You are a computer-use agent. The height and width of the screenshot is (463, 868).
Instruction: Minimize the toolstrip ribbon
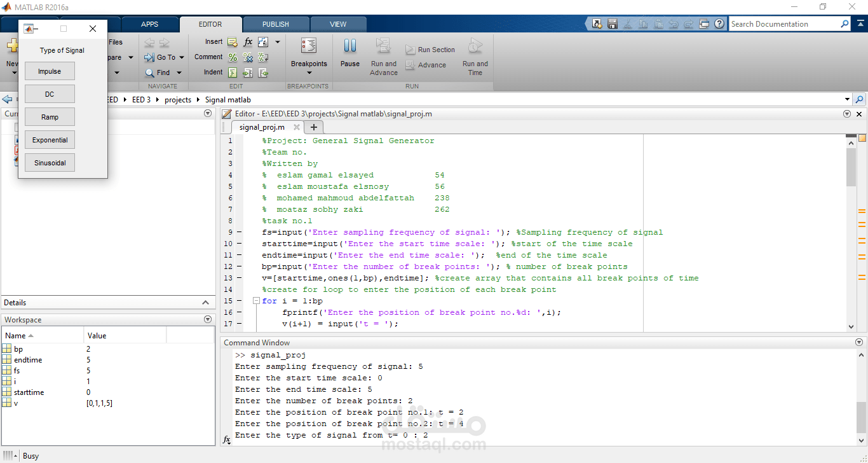[x=859, y=24]
